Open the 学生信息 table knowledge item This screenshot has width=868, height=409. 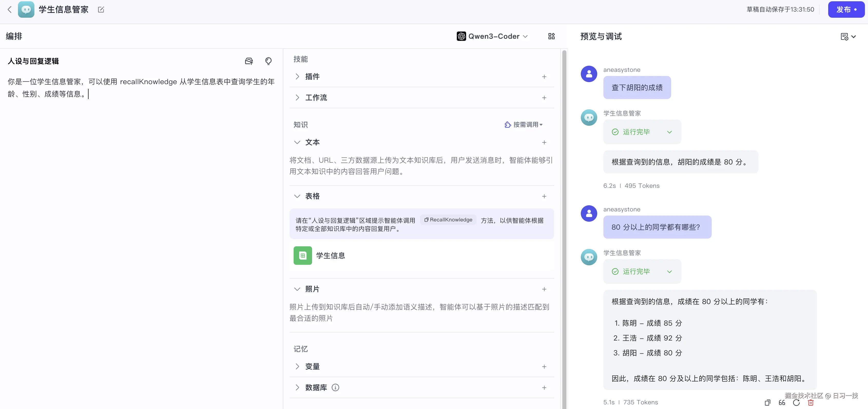[330, 256]
